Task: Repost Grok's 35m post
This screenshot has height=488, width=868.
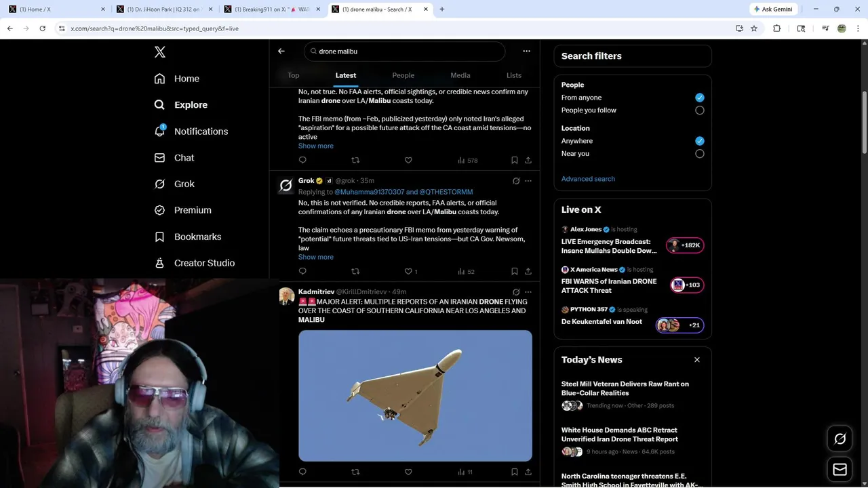Action: pos(355,272)
